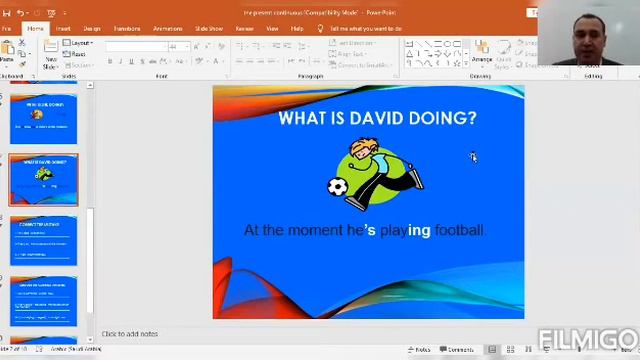Select the oval shape in gallery

447,44
